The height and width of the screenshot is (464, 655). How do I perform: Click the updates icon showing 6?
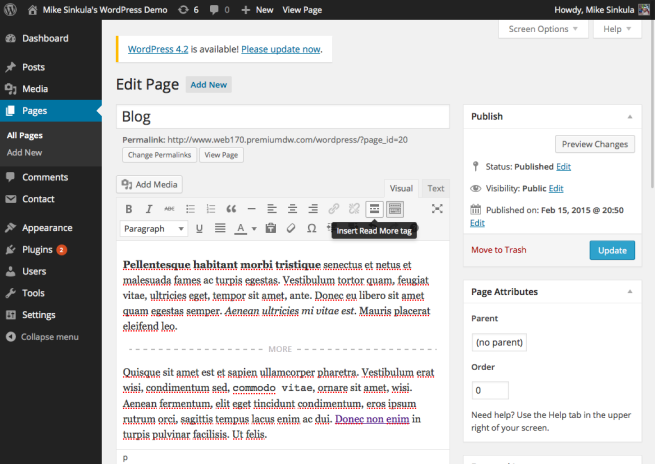pyautogui.click(x=188, y=10)
